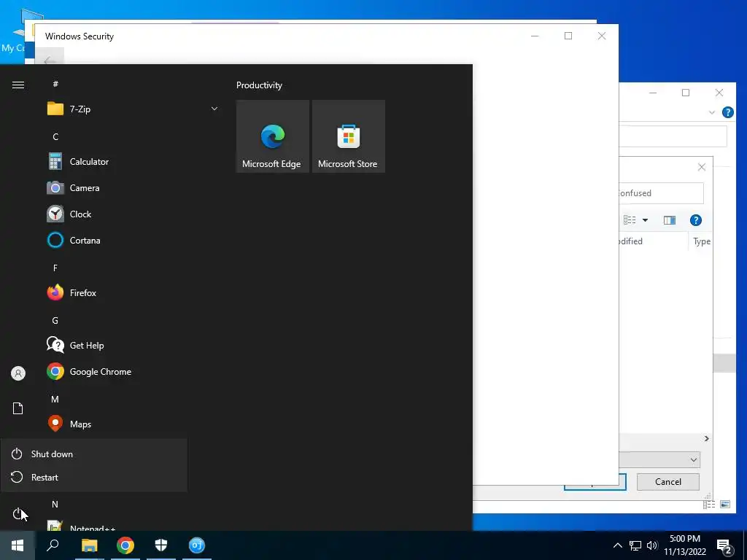
Task: Open volume control tray icon
Action: pos(652,545)
